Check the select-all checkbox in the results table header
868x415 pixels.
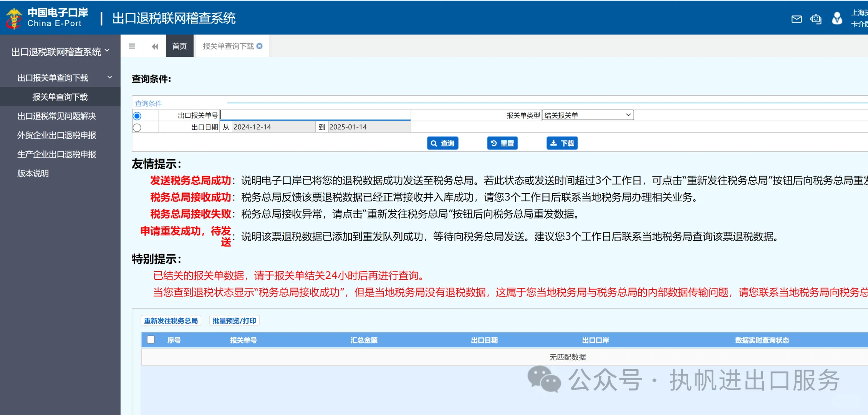coord(151,340)
